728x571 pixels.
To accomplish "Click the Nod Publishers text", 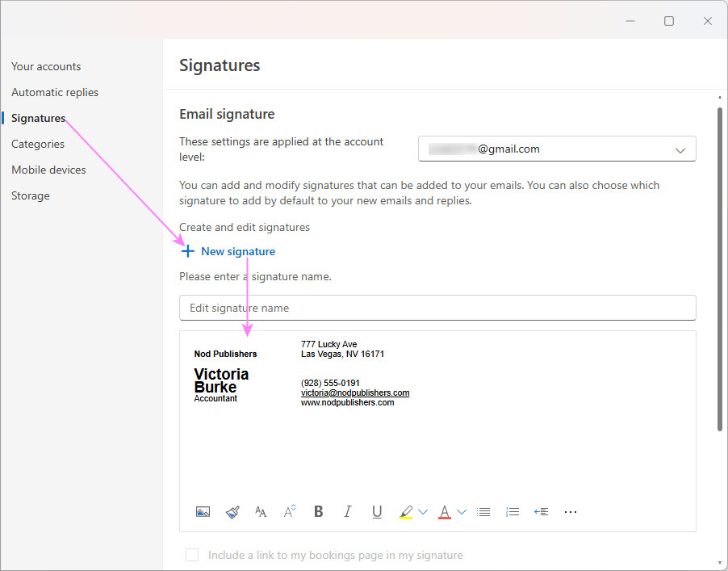I will 225,354.
